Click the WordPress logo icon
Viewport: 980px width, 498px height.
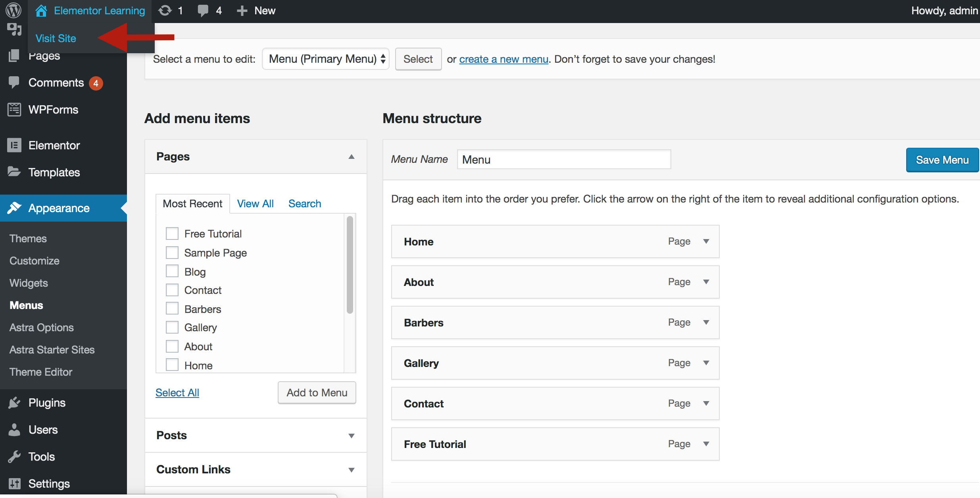13,10
